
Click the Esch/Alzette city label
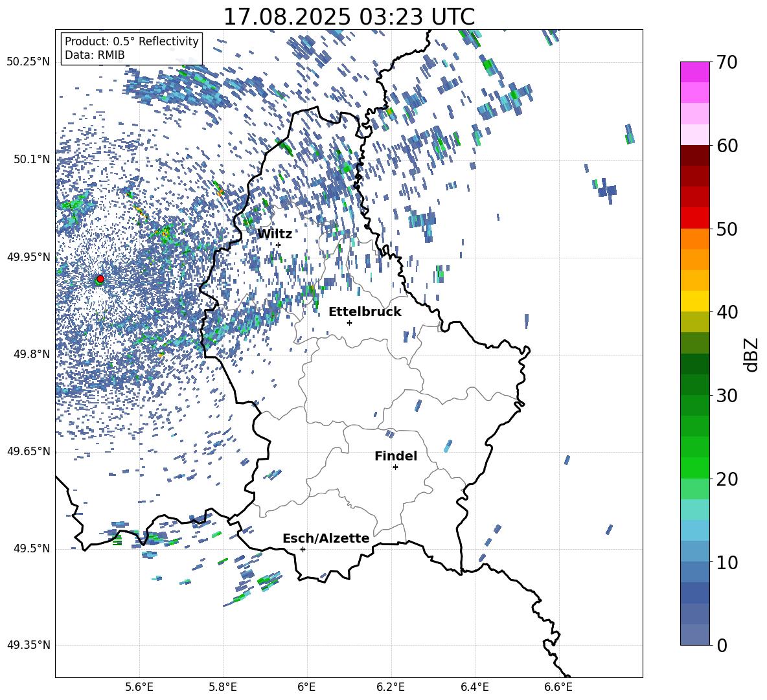coord(326,539)
